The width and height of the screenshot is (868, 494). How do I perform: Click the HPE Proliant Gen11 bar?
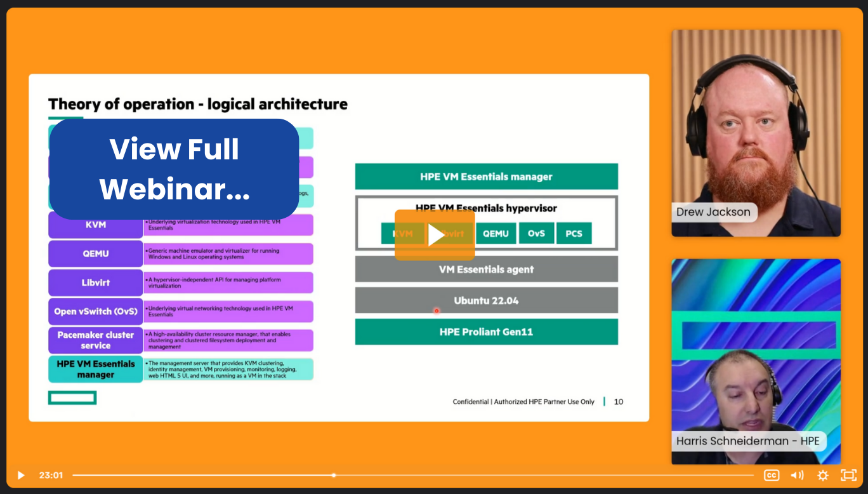tap(486, 331)
